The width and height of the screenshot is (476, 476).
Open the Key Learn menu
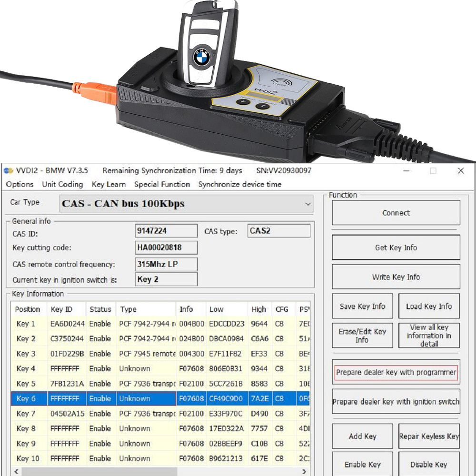109,184
